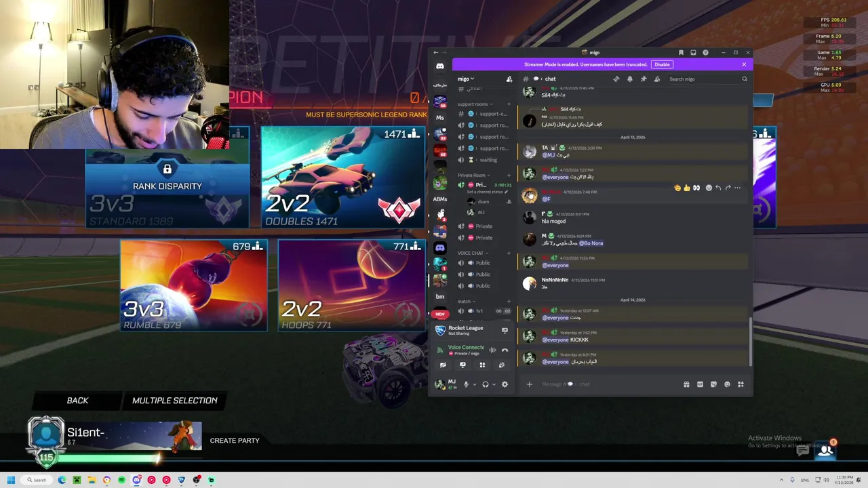This screenshot has width=868, height=488.
Task: Open noise suppression waveform icon
Action: point(492,350)
